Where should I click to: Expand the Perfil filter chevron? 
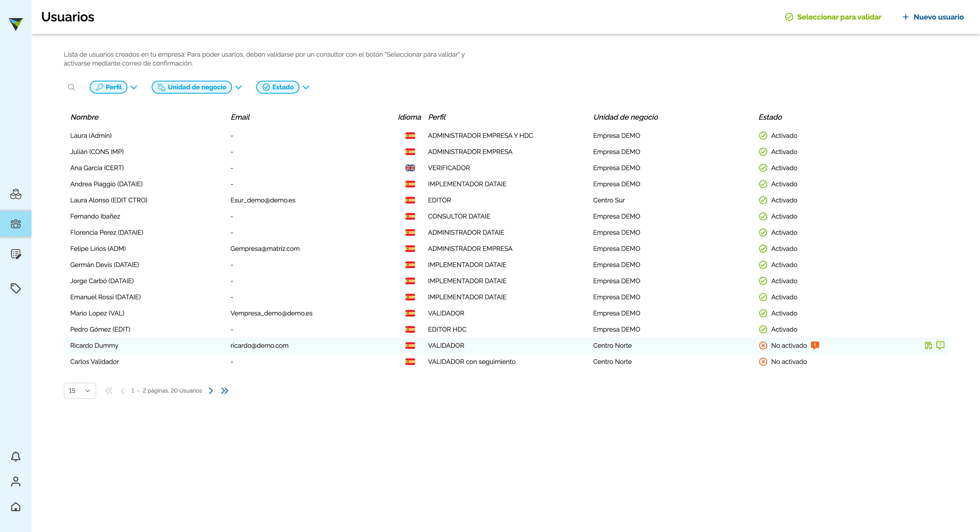point(134,87)
